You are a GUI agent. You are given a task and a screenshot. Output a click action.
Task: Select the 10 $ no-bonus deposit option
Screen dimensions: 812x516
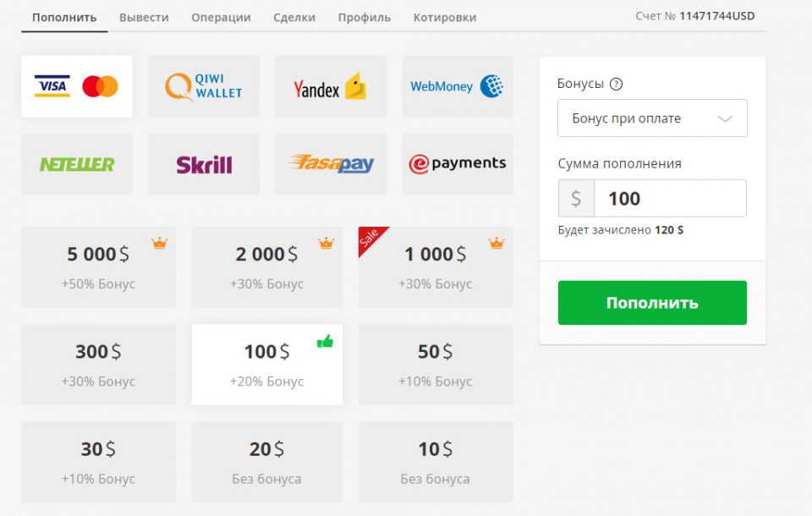click(435, 462)
